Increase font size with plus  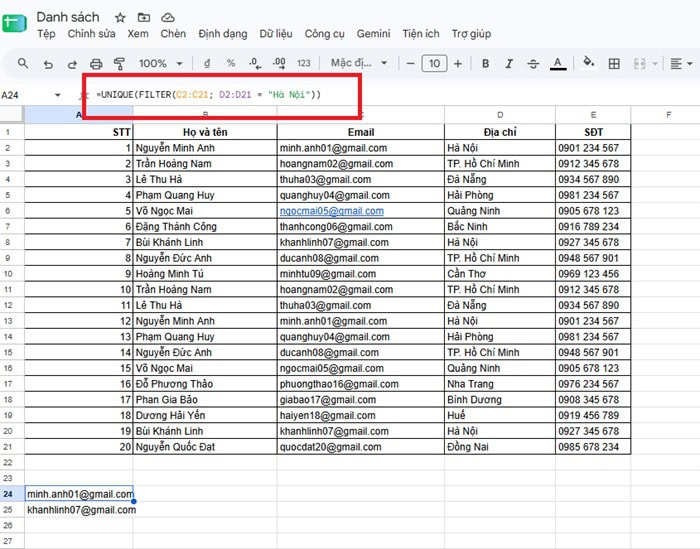[x=458, y=63]
